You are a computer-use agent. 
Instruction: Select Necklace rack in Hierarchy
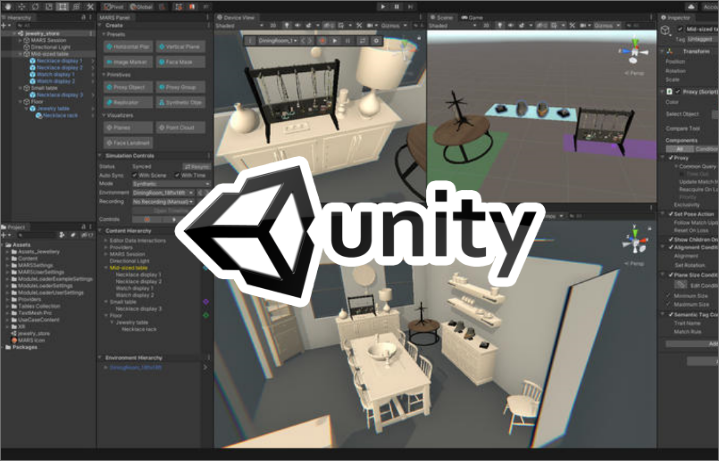[60, 116]
